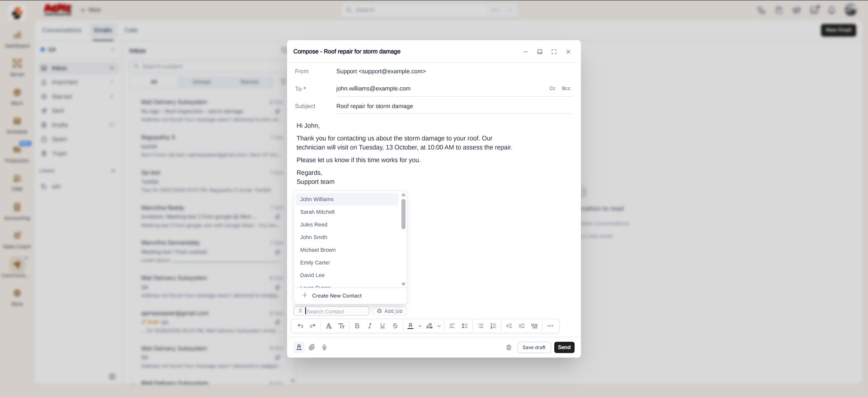Viewport: 868px width, 397px height.
Task: Toggle underline formatting
Action: (382, 326)
